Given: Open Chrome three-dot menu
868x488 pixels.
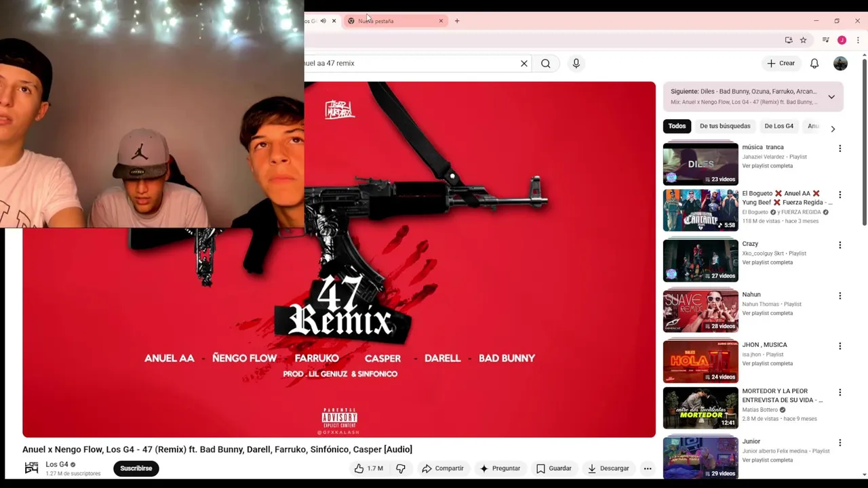Looking at the screenshot, I should [x=858, y=40].
